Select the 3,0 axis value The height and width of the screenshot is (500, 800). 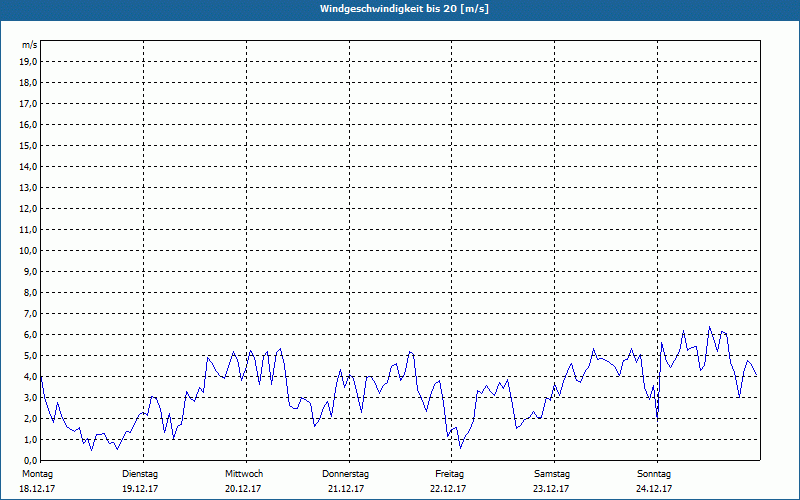pos(30,397)
